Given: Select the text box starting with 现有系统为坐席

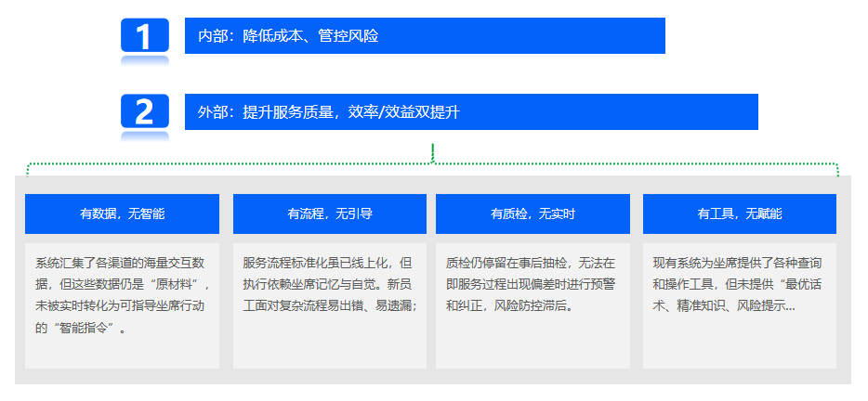Looking at the screenshot, I should pos(740,305).
